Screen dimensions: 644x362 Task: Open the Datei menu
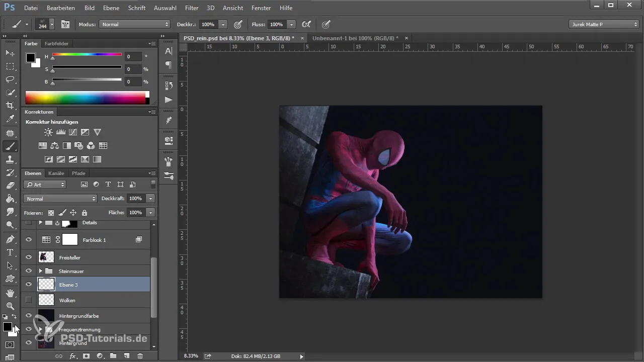click(x=31, y=8)
